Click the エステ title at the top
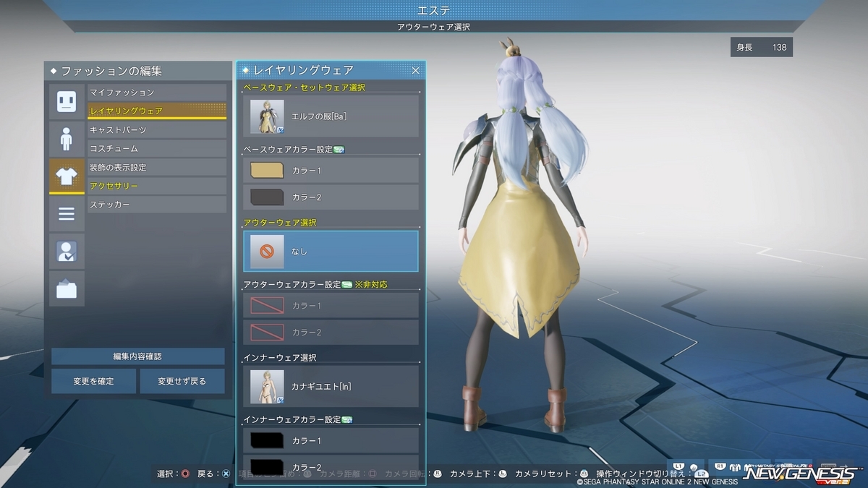 coord(434,9)
